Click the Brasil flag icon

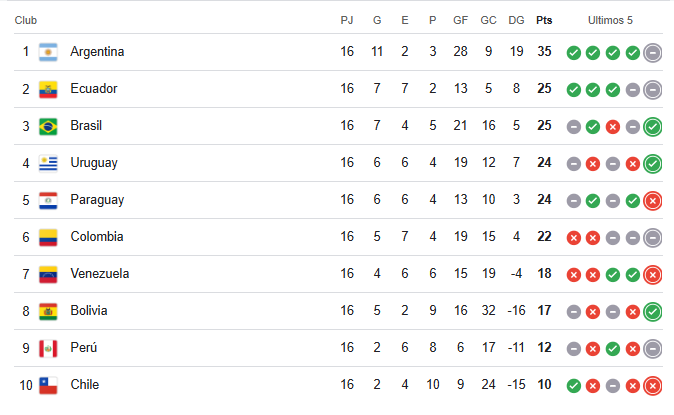pyautogui.click(x=48, y=126)
